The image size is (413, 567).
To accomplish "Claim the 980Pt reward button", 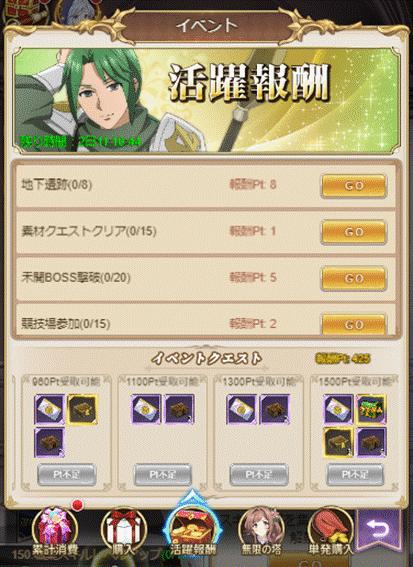I will coord(67,474).
